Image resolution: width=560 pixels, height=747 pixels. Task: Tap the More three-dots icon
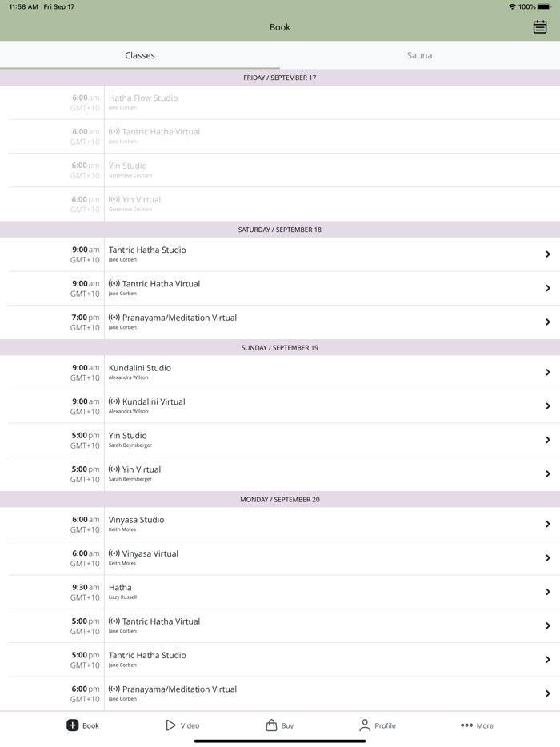(x=466, y=725)
